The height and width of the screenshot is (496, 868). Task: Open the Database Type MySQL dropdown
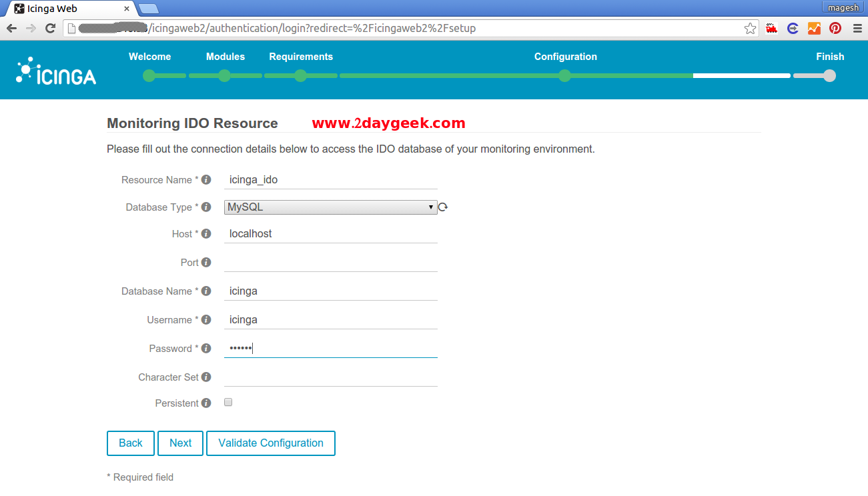[x=331, y=207]
